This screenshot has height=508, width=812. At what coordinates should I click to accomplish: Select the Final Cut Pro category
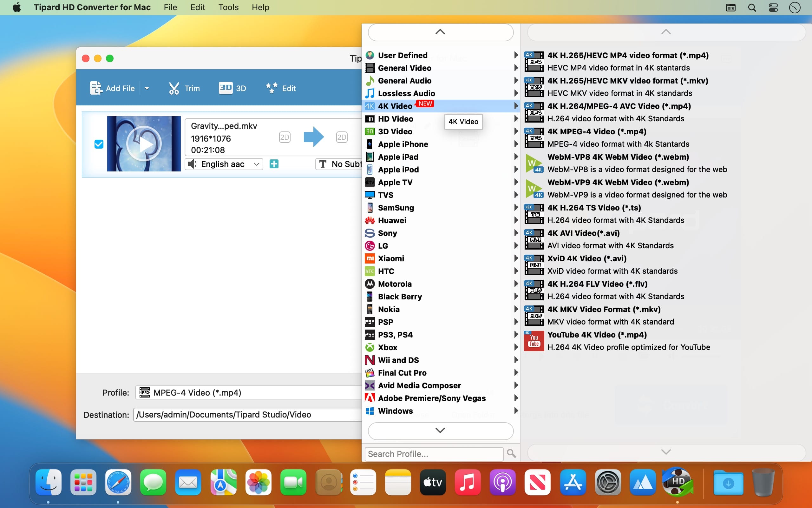[x=441, y=373]
